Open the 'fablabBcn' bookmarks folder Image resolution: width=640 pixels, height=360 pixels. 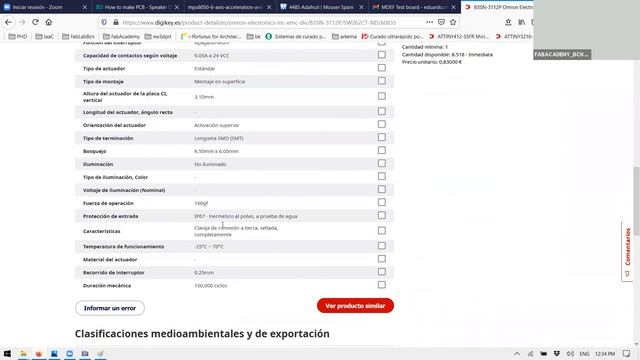click(78, 36)
